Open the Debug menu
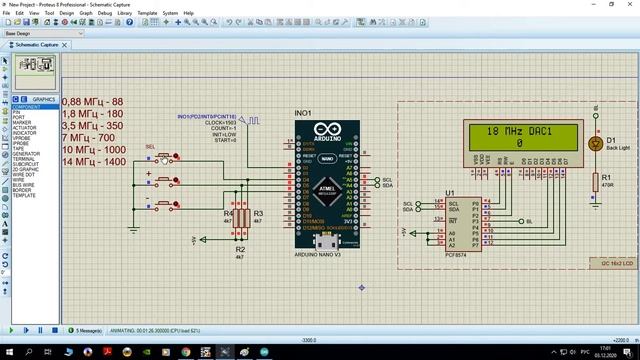640x360 pixels. coord(105,13)
